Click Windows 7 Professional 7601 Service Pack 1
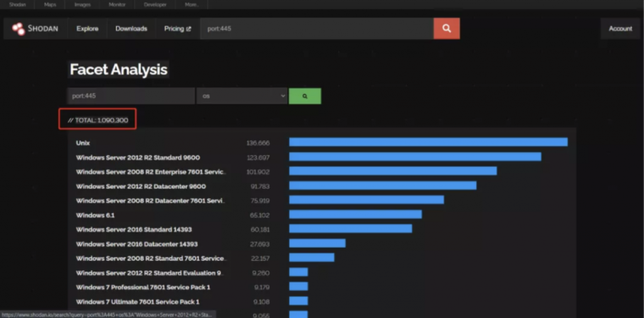The width and height of the screenshot is (644, 318). click(143, 287)
